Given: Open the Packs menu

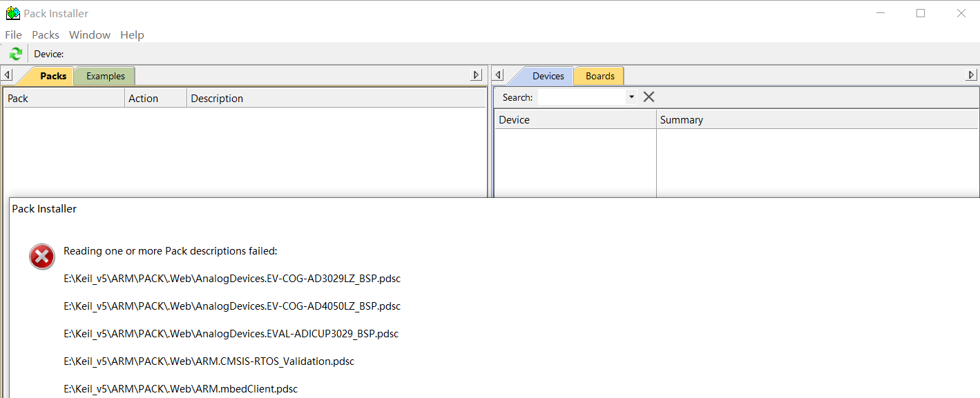Looking at the screenshot, I should tap(46, 34).
